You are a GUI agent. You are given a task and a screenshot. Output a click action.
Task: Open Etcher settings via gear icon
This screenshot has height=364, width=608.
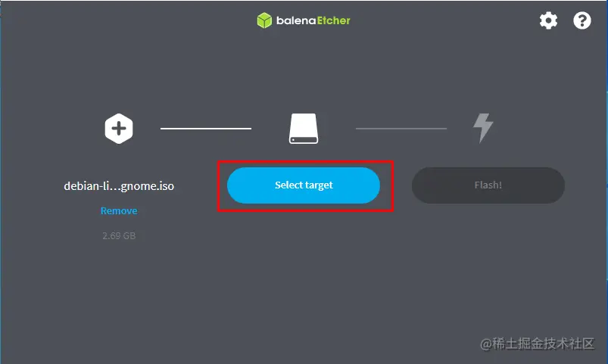(x=548, y=20)
